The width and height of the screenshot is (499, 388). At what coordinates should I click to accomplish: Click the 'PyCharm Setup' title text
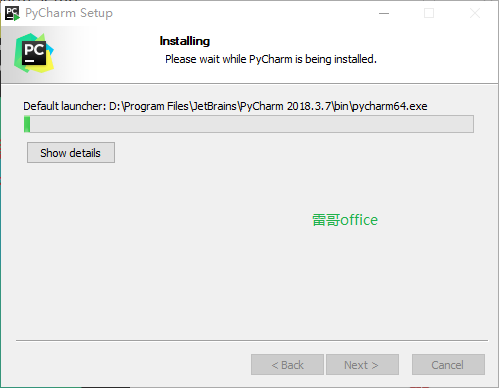[x=69, y=13]
